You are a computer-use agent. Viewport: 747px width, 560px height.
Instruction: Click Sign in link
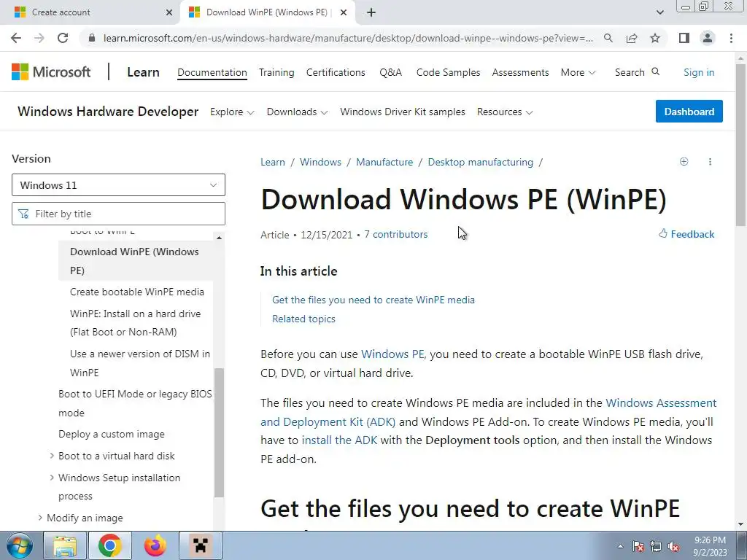699,72
